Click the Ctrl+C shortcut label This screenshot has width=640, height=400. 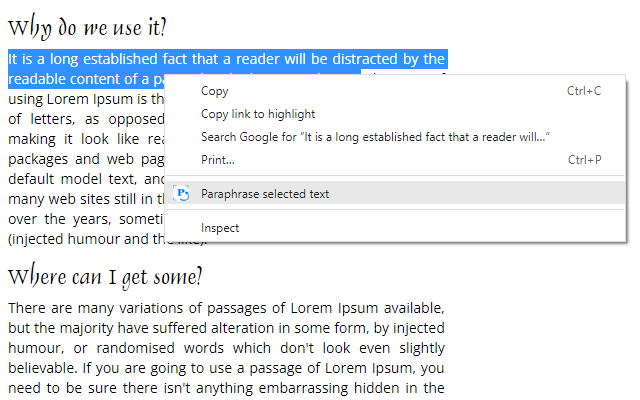pos(584,91)
